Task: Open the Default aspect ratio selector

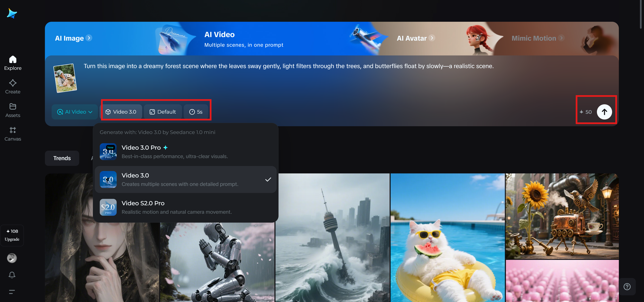Action: [163, 112]
